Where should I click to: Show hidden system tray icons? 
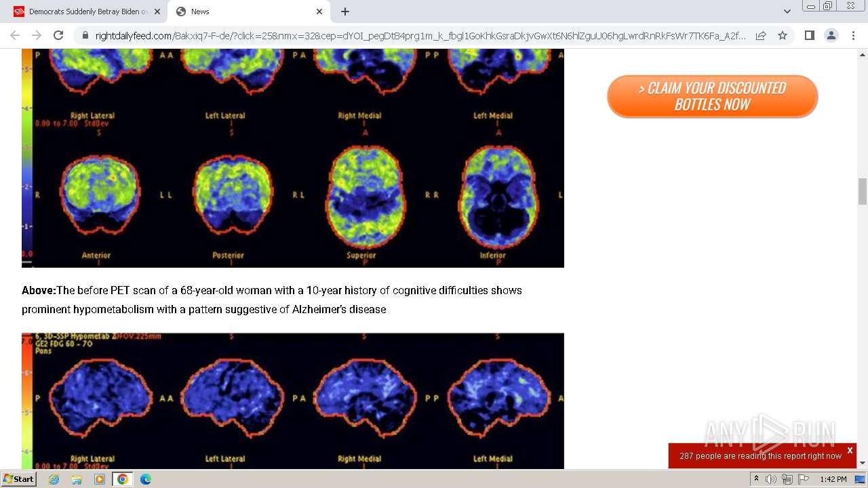click(756, 479)
